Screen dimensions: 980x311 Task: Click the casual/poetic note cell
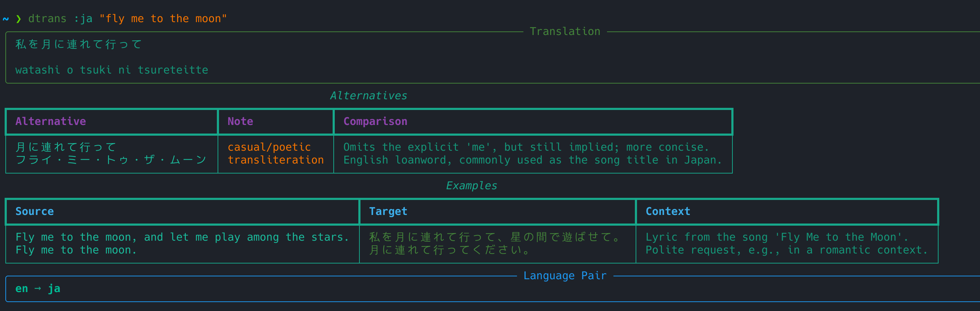point(269,147)
